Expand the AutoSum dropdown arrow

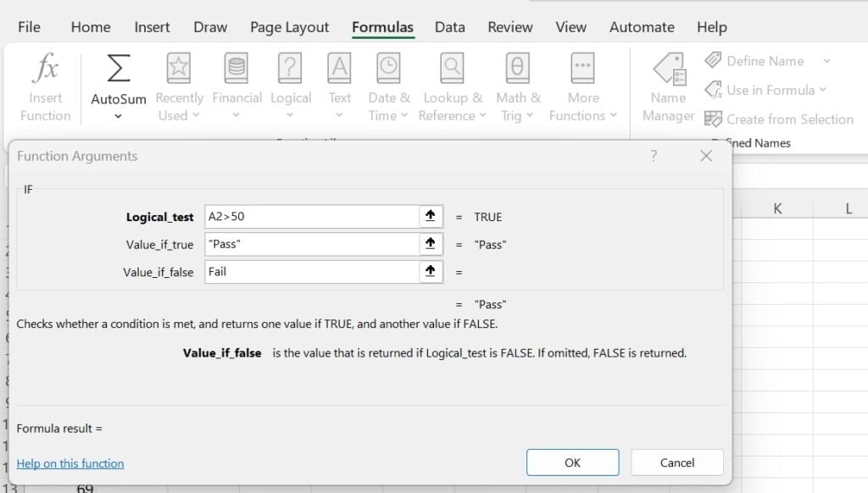(118, 116)
